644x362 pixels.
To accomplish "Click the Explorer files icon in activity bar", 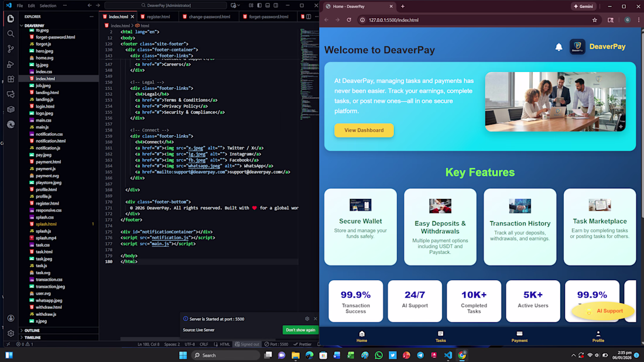I will [x=11, y=19].
